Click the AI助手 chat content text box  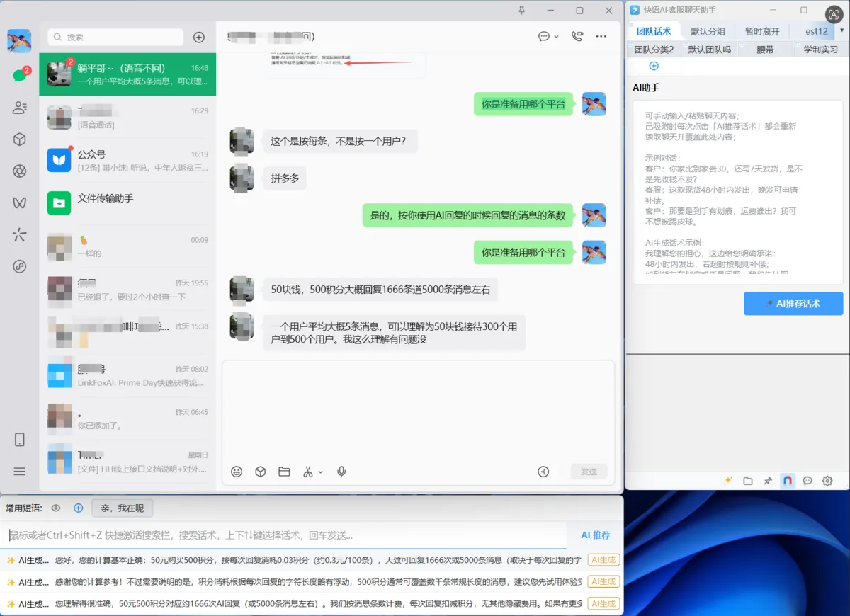coord(737,192)
